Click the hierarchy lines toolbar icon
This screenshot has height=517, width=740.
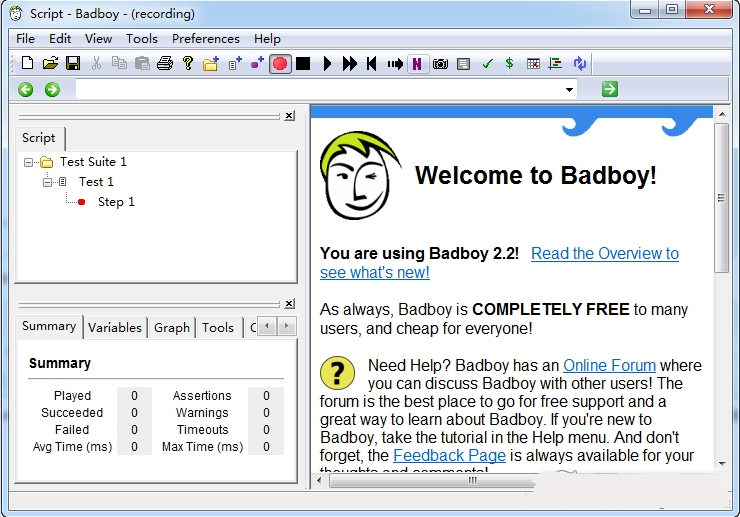point(555,64)
